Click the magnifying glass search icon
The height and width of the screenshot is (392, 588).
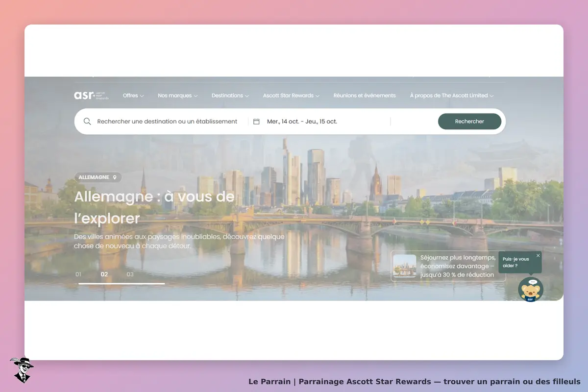tap(87, 122)
